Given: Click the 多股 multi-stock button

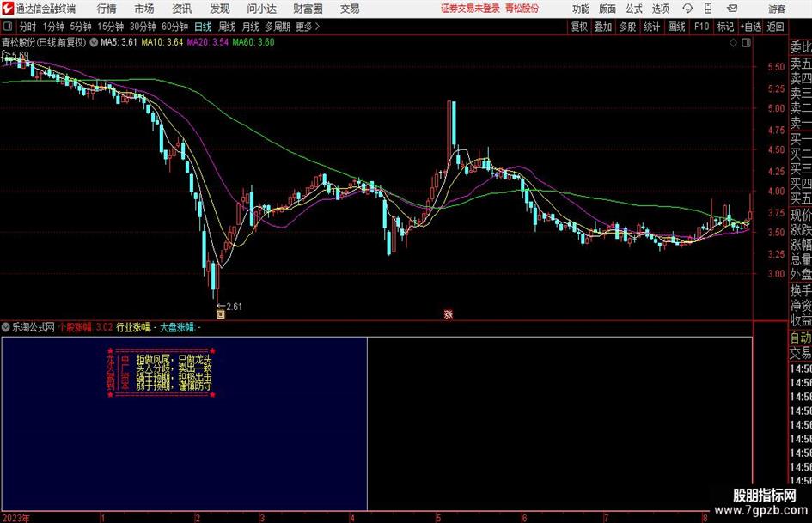Looking at the screenshot, I should point(627,27).
